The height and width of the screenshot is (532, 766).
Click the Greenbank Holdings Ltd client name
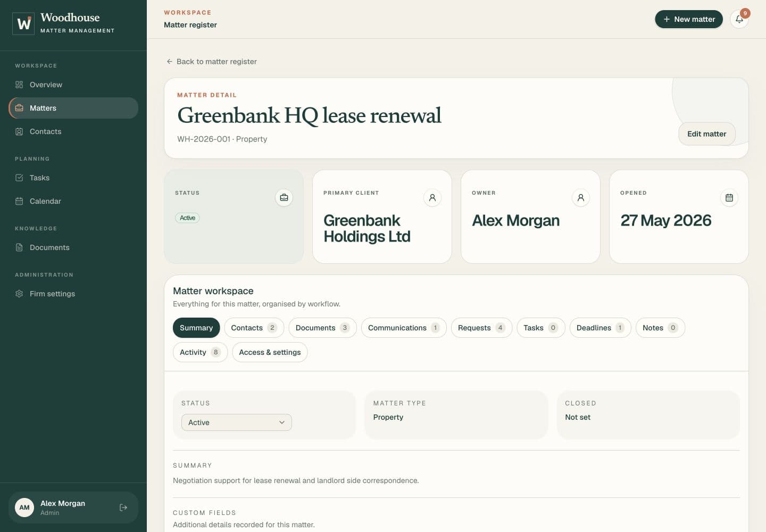pyautogui.click(x=367, y=228)
